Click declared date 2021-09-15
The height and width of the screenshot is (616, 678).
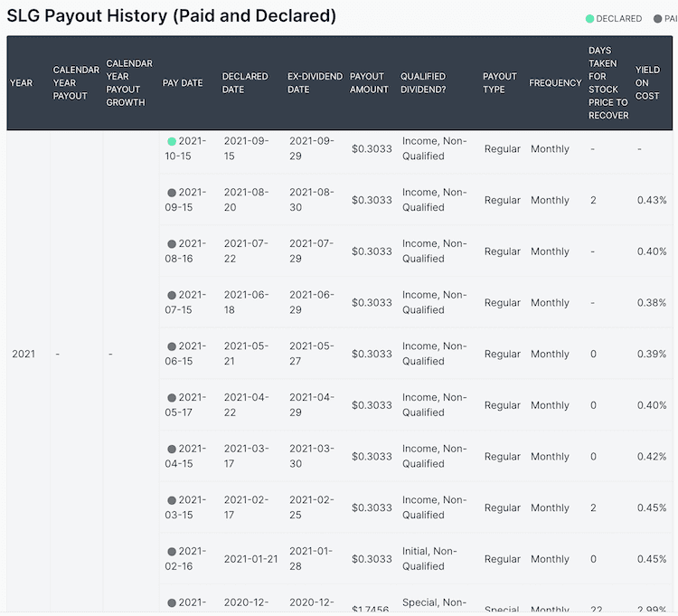coord(246,148)
